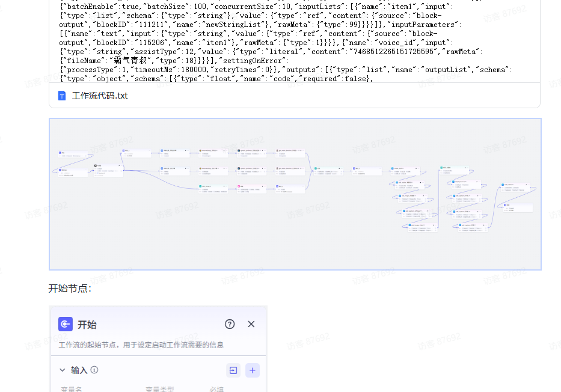The image size is (561, 392).
Task: Open help for the 开始 node
Action: click(x=230, y=324)
